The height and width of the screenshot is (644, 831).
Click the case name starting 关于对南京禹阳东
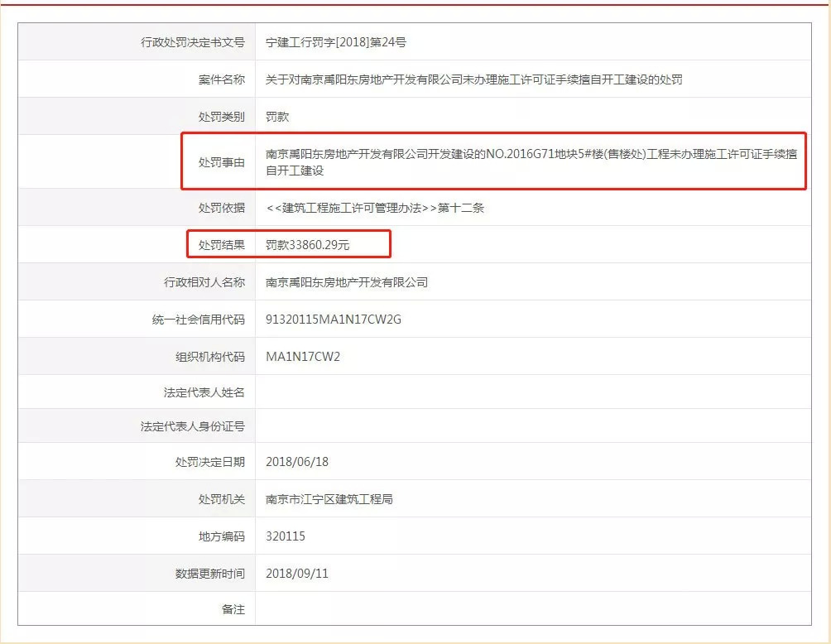473,79
